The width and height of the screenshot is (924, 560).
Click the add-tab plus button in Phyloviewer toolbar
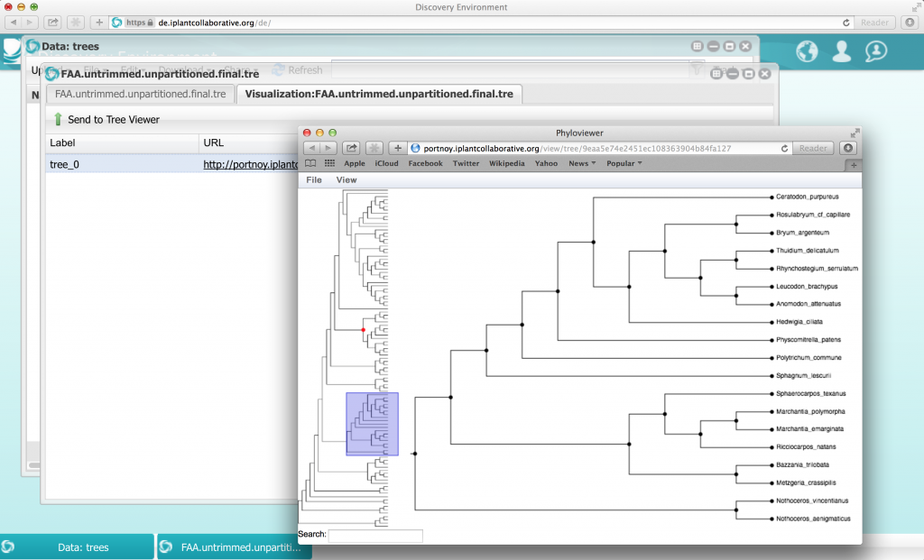coord(398,148)
